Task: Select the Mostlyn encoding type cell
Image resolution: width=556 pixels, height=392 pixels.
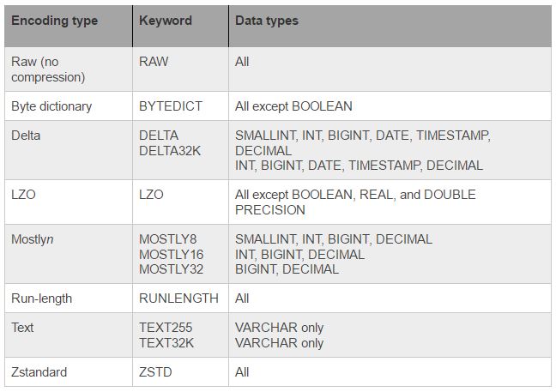Action: (x=69, y=254)
